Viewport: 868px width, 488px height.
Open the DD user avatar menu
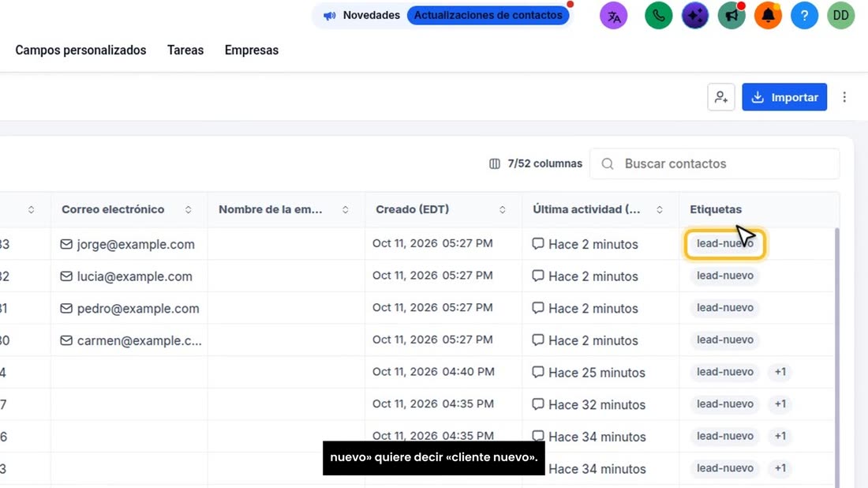[841, 16]
